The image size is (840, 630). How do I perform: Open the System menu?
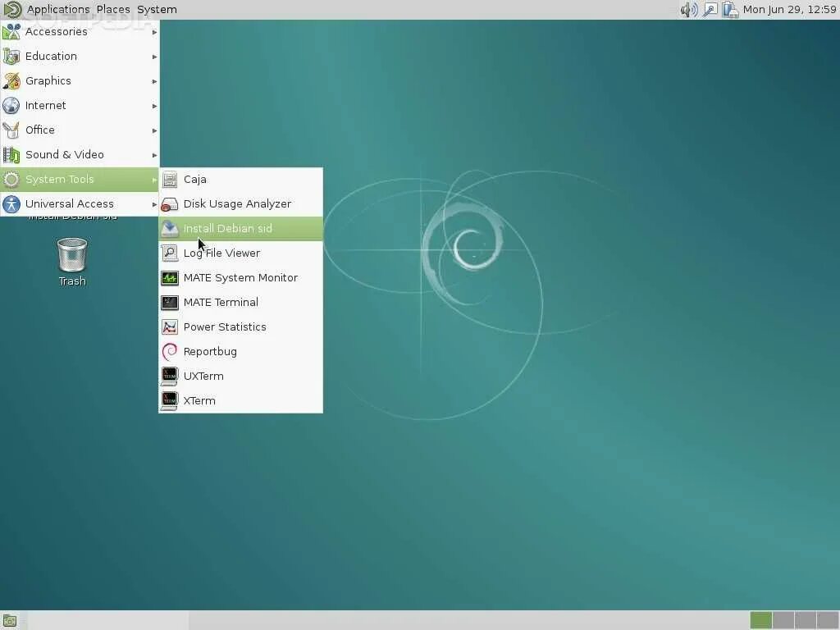click(157, 10)
